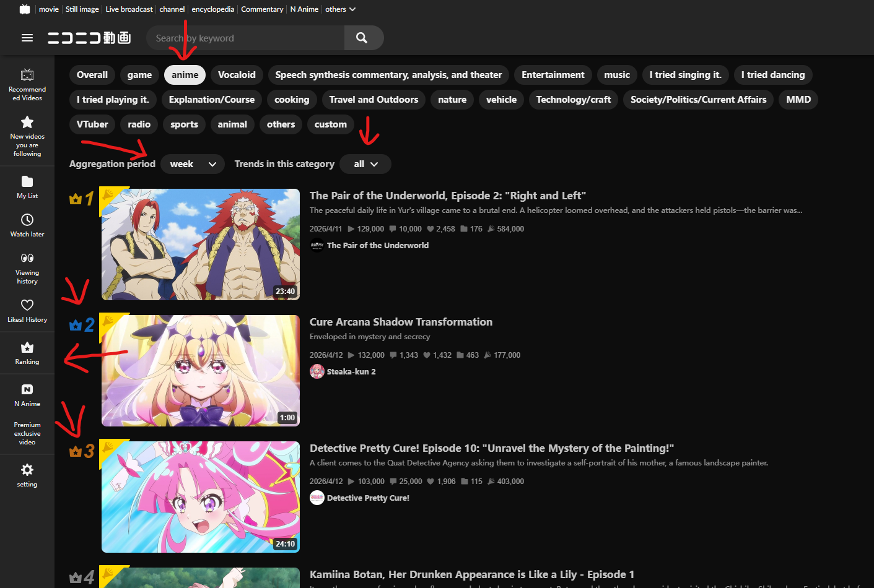Open movie in top navigation
874x588 pixels.
pyautogui.click(x=49, y=9)
